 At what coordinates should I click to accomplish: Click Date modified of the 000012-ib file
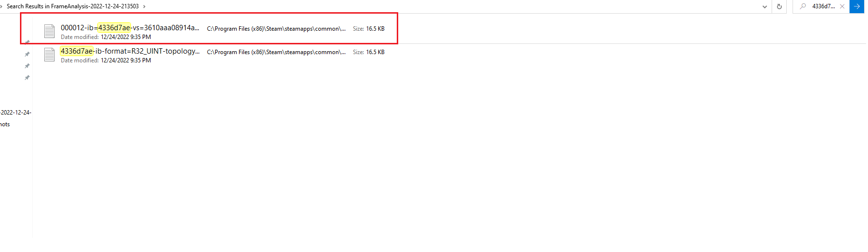106,37
